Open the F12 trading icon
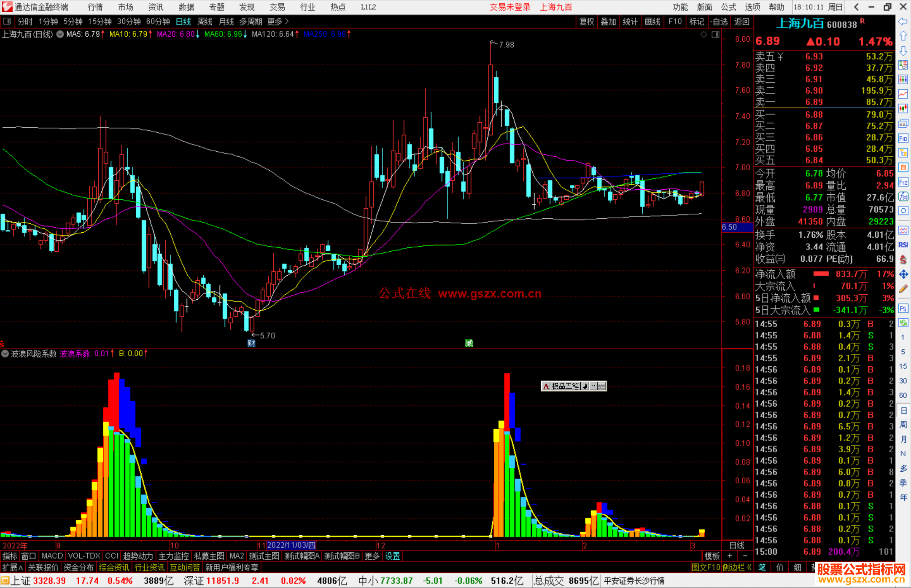Screen dimensions: 911x588 pos(903,182)
